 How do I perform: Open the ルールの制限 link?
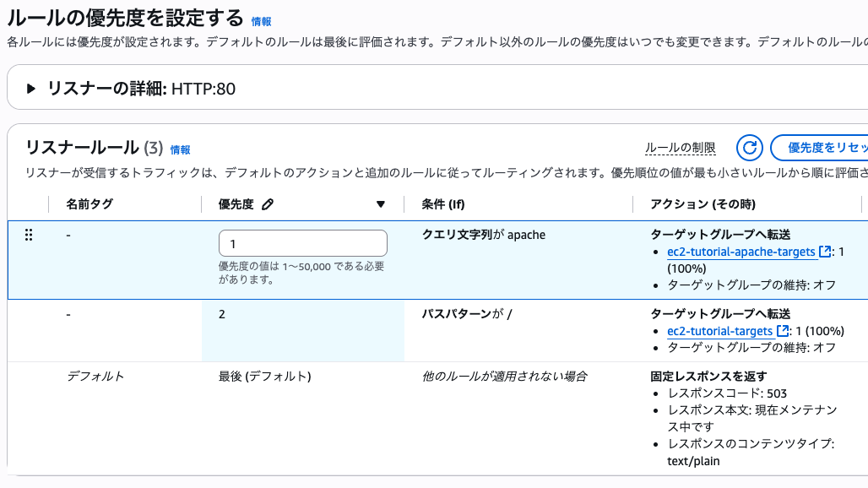680,149
